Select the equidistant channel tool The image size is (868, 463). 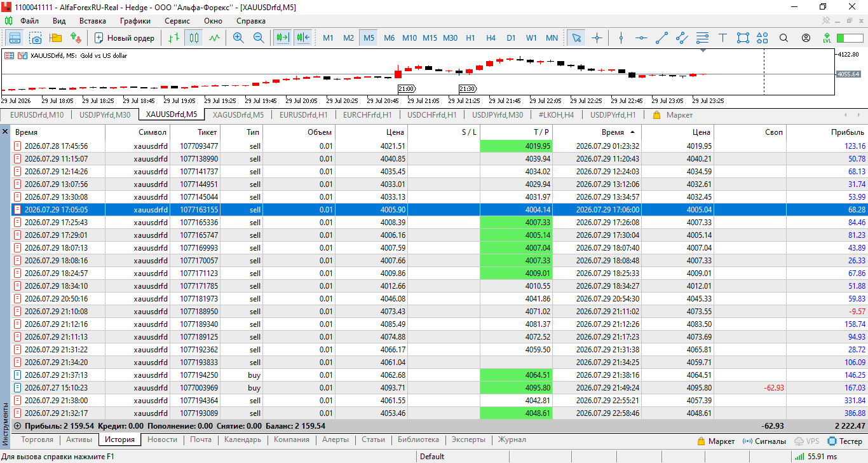(682, 38)
